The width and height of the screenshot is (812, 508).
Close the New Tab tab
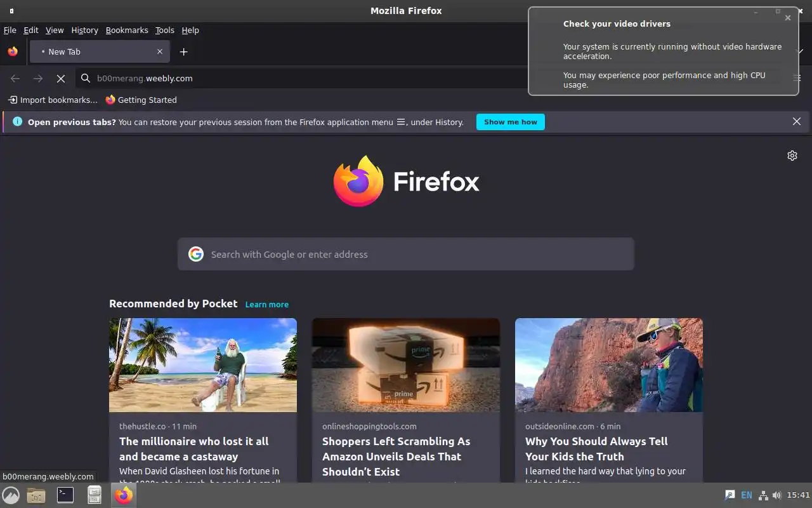coord(160,51)
